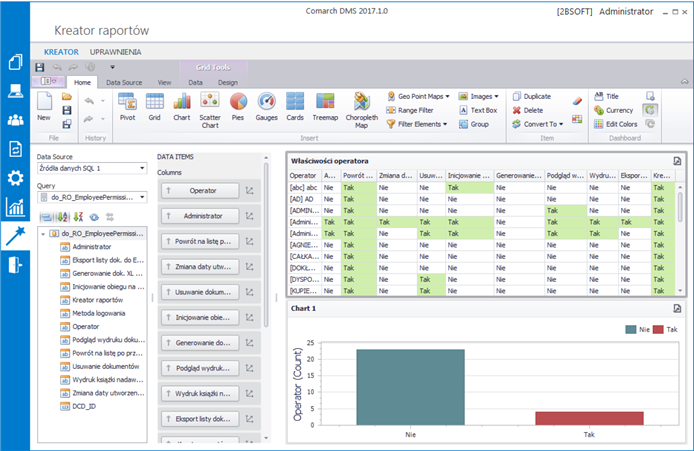
Task: Export the Właściwości operatora grid item
Action: click(677, 161)
